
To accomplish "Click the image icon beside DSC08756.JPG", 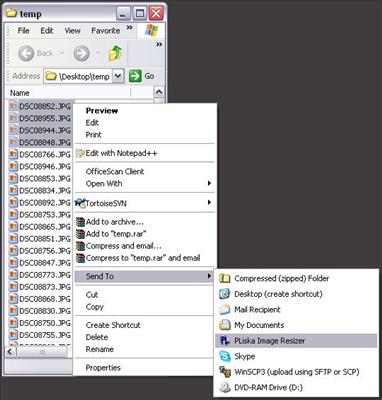I will point(13,251).
